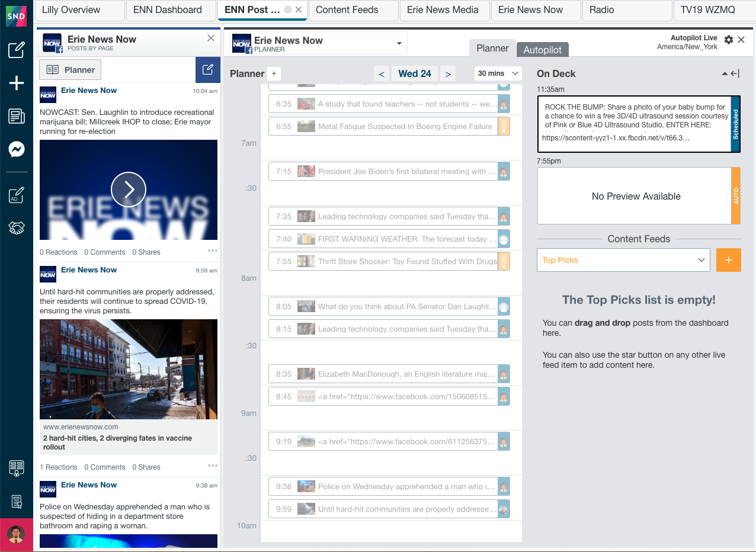
Task: Go to previous day in planner
Action: pos(382,73)
